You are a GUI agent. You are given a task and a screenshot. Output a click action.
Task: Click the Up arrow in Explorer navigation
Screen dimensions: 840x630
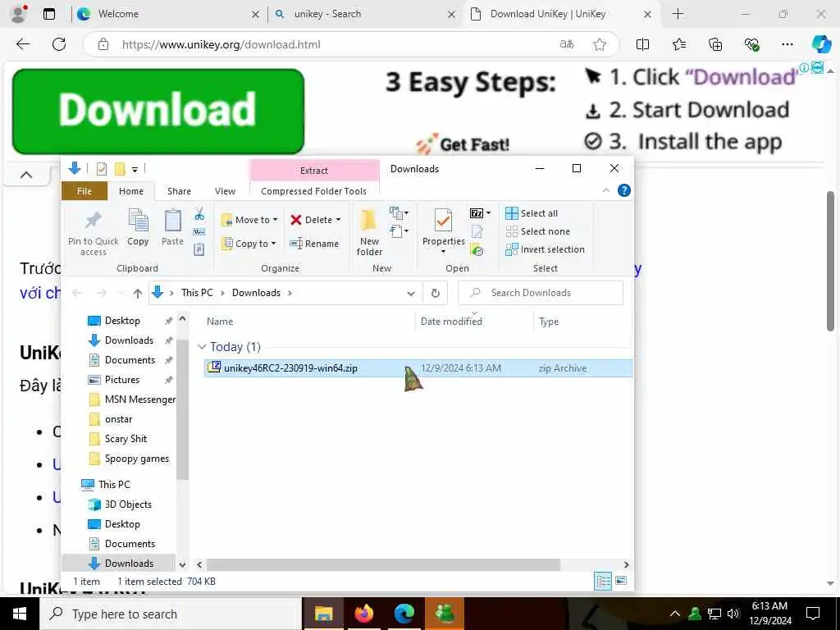click(x=138, y=293)
